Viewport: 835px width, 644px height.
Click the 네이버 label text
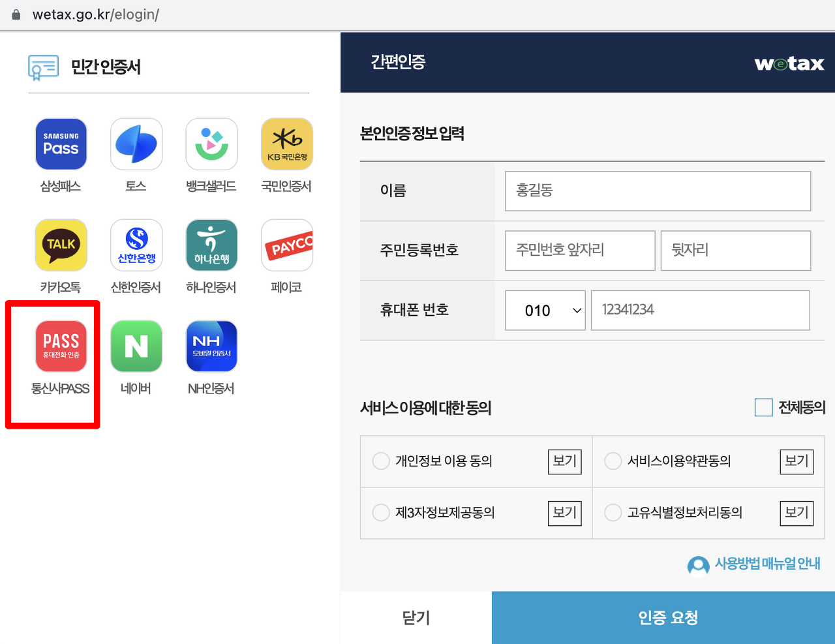point(136,389)
